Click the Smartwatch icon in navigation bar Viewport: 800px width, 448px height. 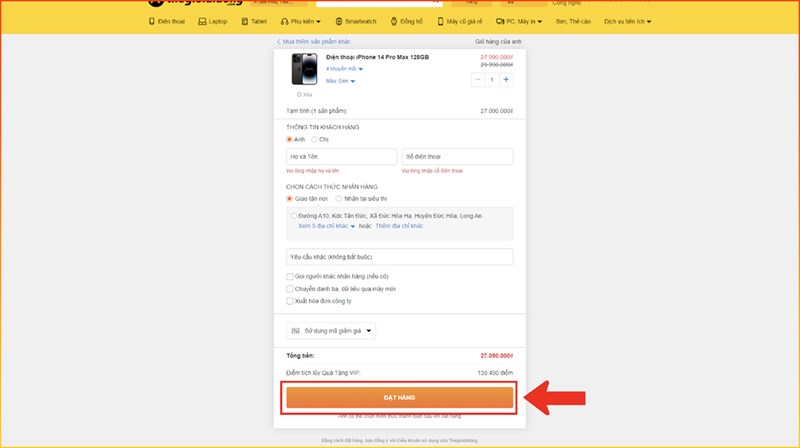coord(339,21)
